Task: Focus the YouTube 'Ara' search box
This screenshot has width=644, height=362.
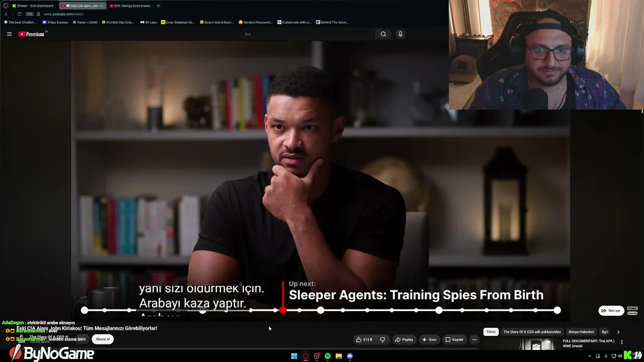Action: tap(308, 34)
